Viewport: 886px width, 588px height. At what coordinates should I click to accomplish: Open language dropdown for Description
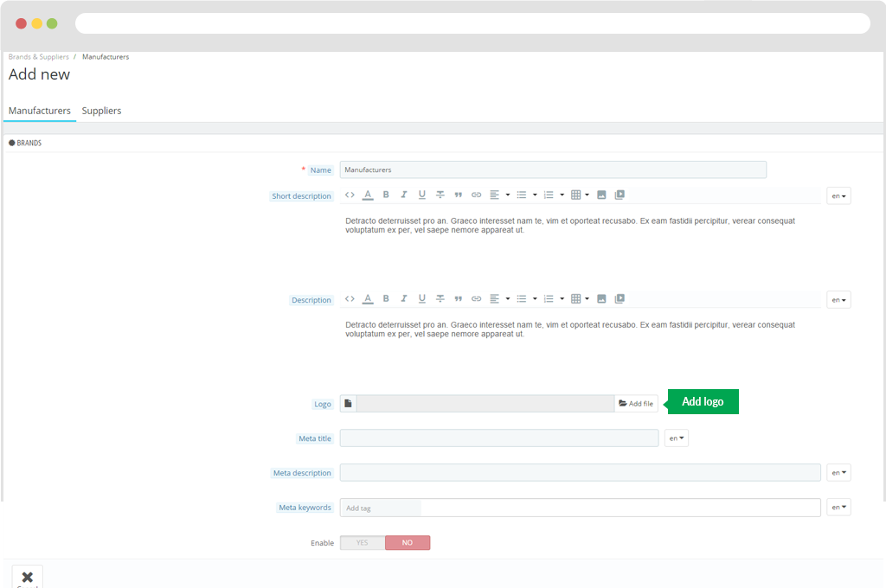coord(838,300)
